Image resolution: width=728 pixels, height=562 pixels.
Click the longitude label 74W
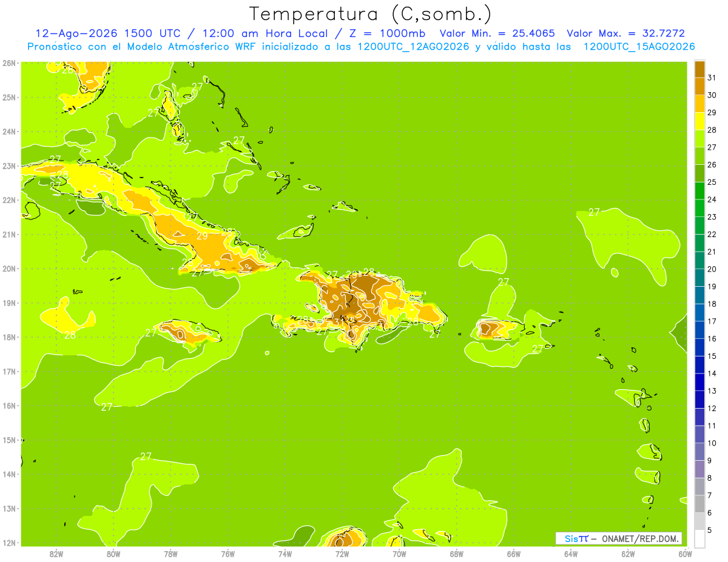tap(285, 554)
